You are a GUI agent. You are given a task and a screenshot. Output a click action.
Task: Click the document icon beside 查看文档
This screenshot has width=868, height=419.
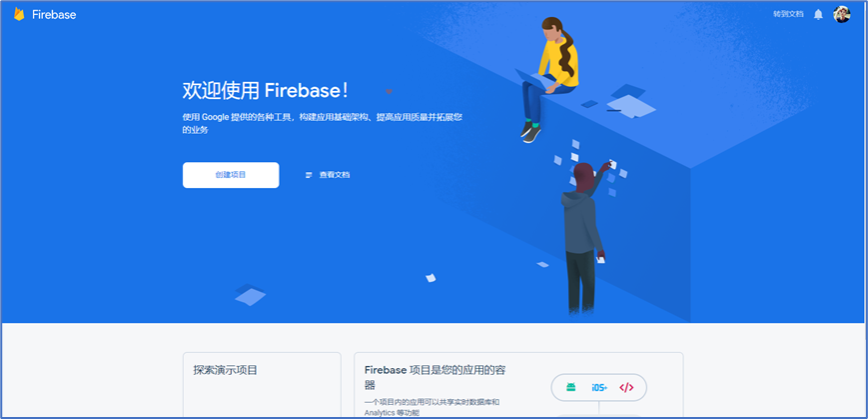tap(309, 175)
